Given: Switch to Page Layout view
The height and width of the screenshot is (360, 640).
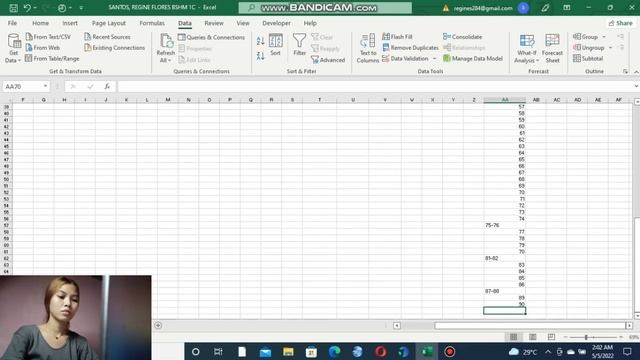Looking at the screenshot, I should click(533, 337).
